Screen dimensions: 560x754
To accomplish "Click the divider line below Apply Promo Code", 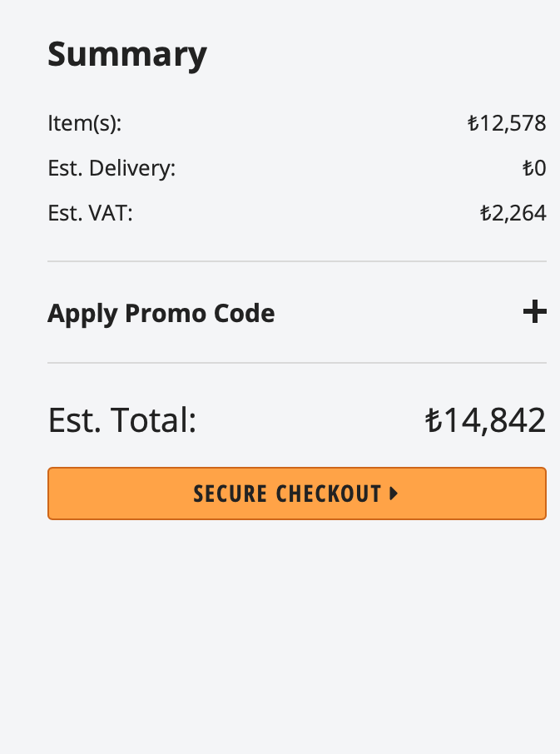I will coord(296,363).
